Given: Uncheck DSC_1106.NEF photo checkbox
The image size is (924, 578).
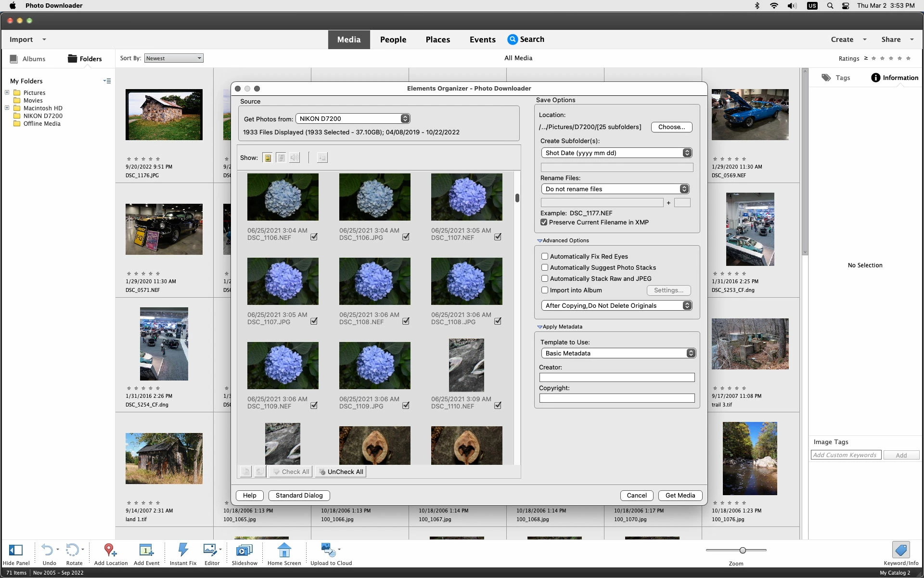Looking at the screenshot, I should (314, 237).
